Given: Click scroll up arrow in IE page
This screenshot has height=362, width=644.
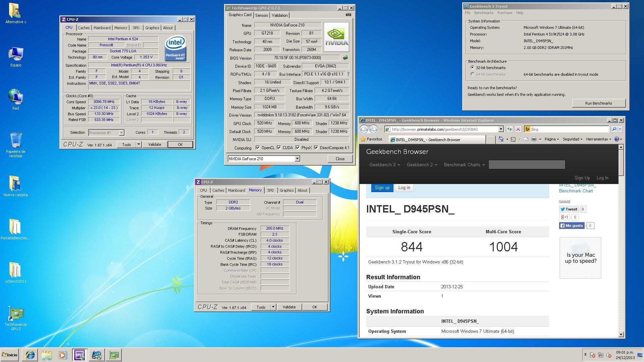Looking at the screenshot, I should 621,147.
